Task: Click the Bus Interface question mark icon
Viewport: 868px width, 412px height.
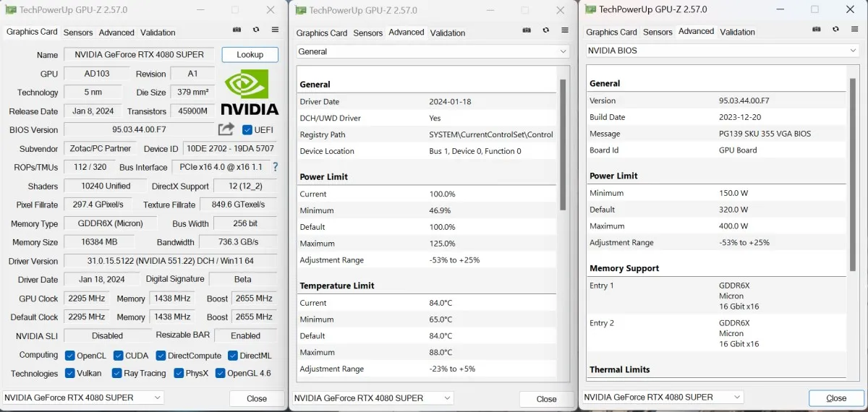Action: point(275,167)
